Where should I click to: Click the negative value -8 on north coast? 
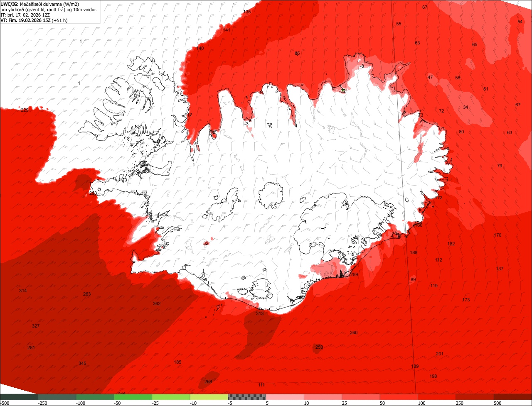pos(362,66)
